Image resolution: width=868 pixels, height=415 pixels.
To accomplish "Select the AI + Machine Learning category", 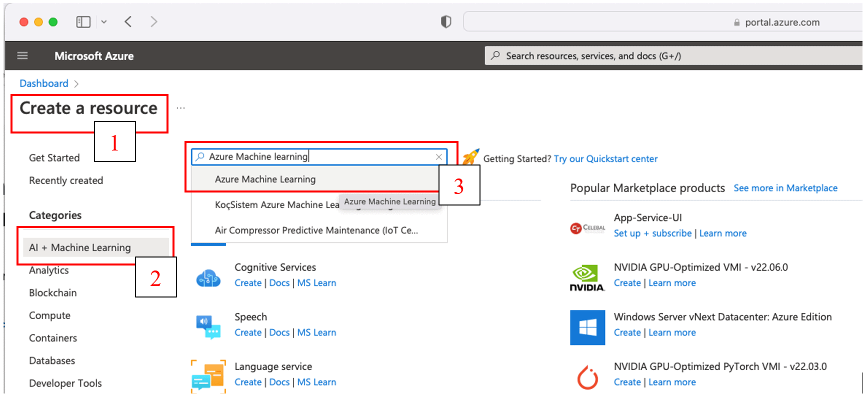I will [x=96, y=247].
